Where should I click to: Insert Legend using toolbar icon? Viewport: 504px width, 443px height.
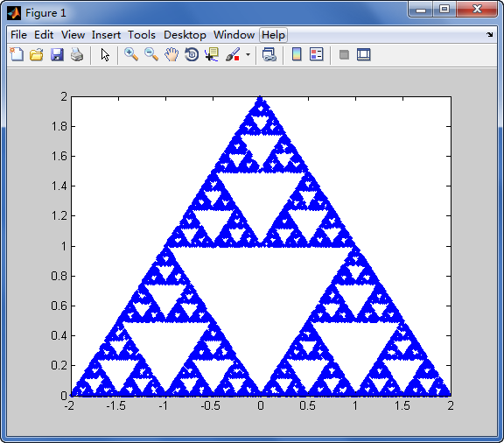click(x=316, y=54)
